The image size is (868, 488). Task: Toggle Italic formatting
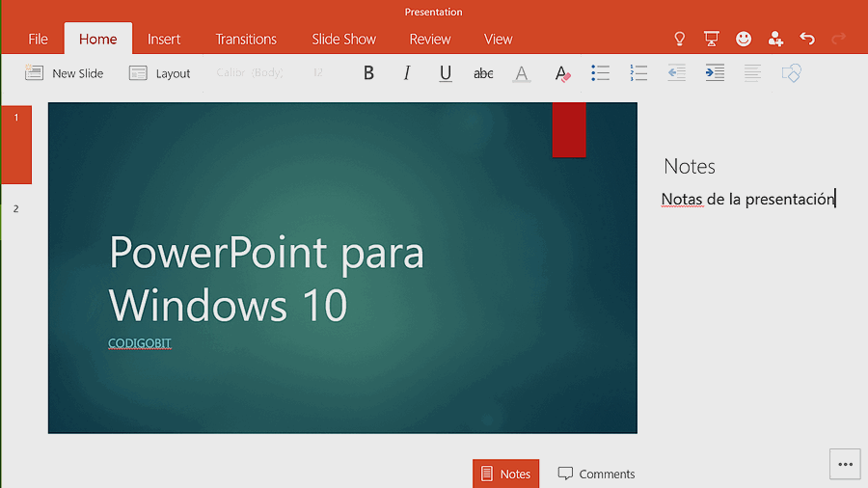tap(407, 73)
